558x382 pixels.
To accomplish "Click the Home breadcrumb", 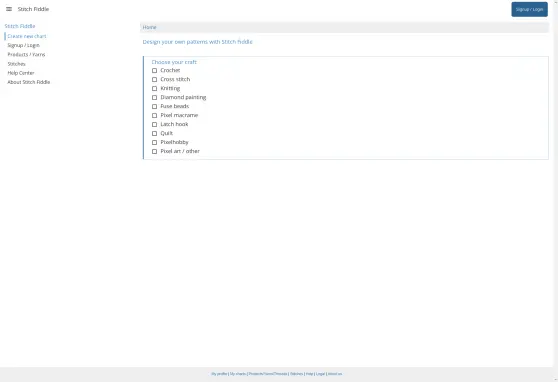I will coord(149,27).
